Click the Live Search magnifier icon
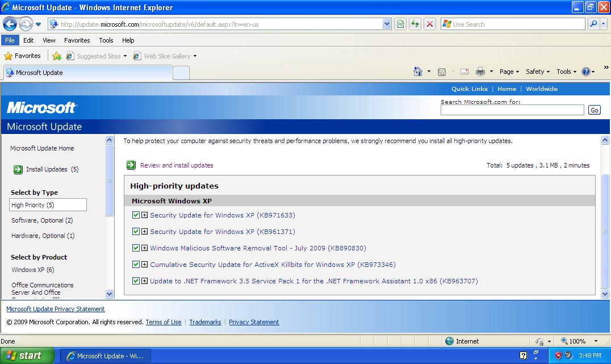This screenshot has height=364, width=611. click(x=593, y=24)
